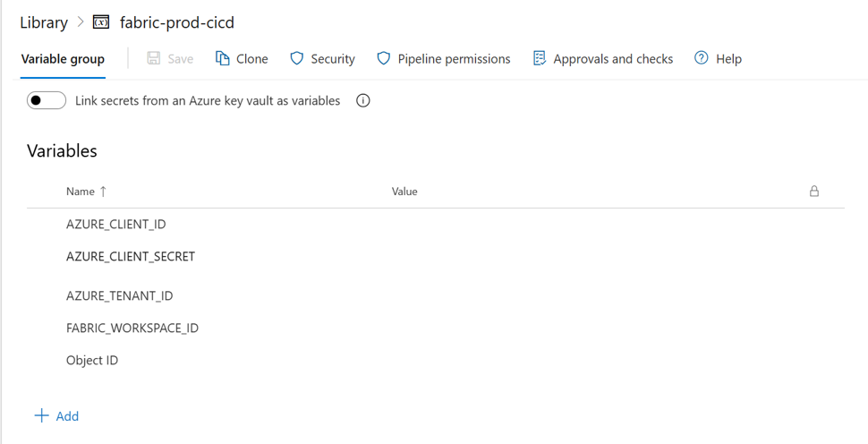Click the Value column header

(x=404, y=192)
